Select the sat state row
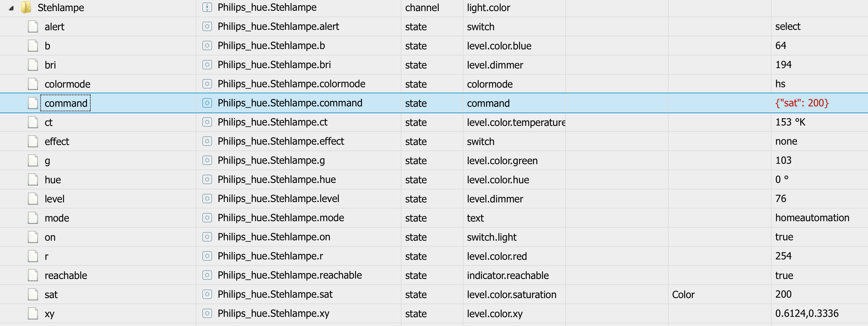868x326 pixels. click(x=51, y=295)
